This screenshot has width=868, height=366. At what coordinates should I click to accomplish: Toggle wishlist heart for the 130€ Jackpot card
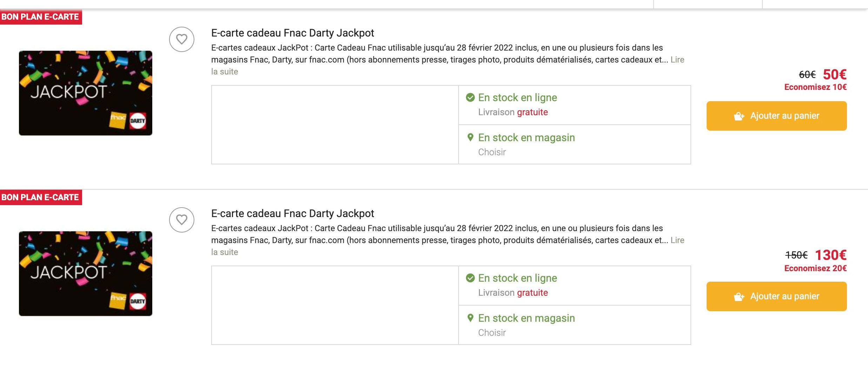click(x=182, y=220)
